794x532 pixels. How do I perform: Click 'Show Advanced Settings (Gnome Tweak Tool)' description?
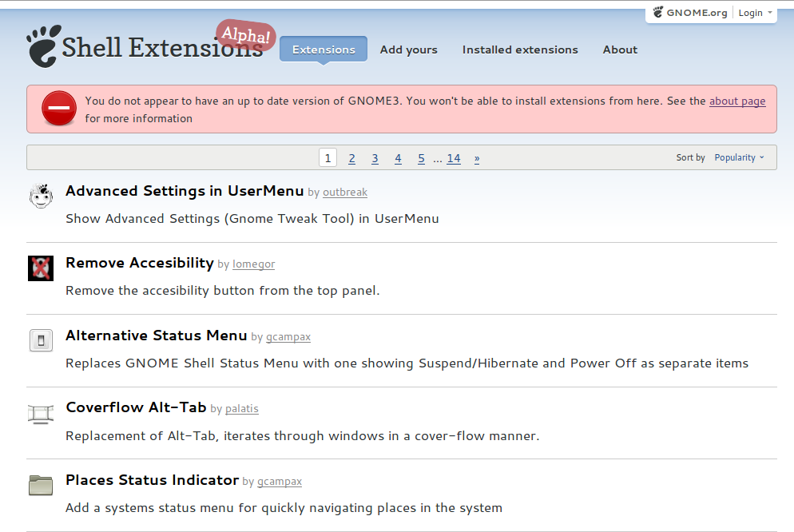[x=252, y=219]
